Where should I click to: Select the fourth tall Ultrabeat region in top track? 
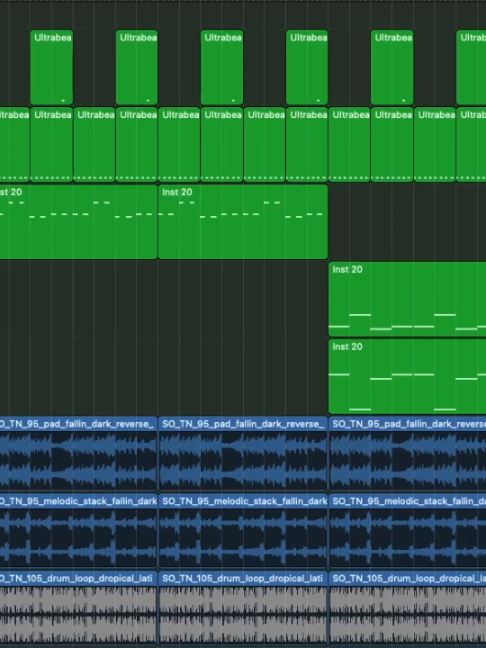[x=307, y=67]
